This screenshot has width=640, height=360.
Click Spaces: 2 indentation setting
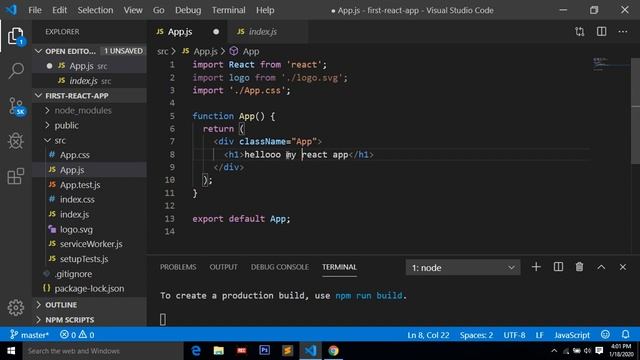(476, 335)
